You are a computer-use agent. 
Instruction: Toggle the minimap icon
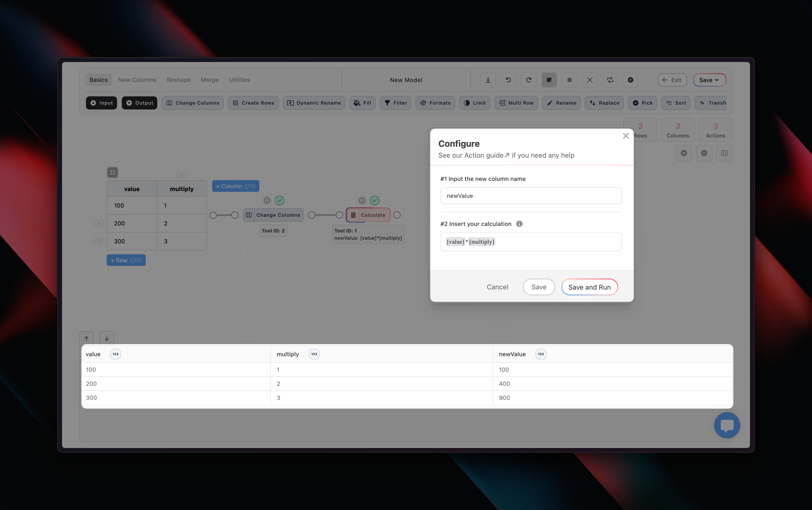tap(724, 153)
